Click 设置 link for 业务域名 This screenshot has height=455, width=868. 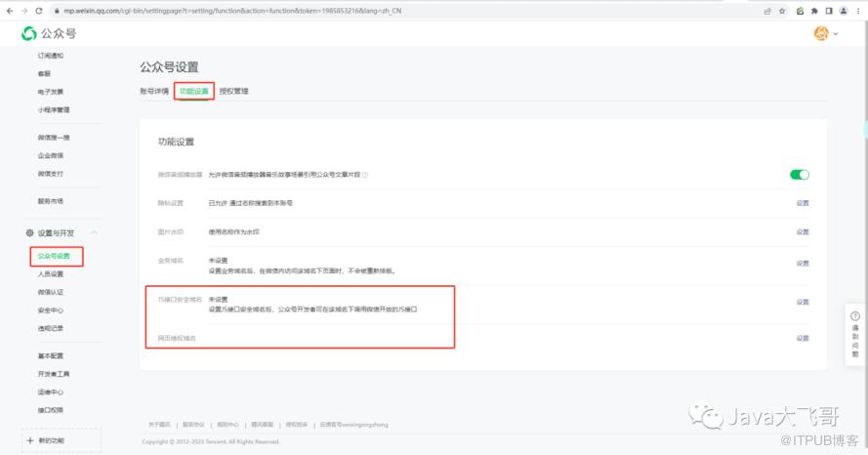pos(803,264)
